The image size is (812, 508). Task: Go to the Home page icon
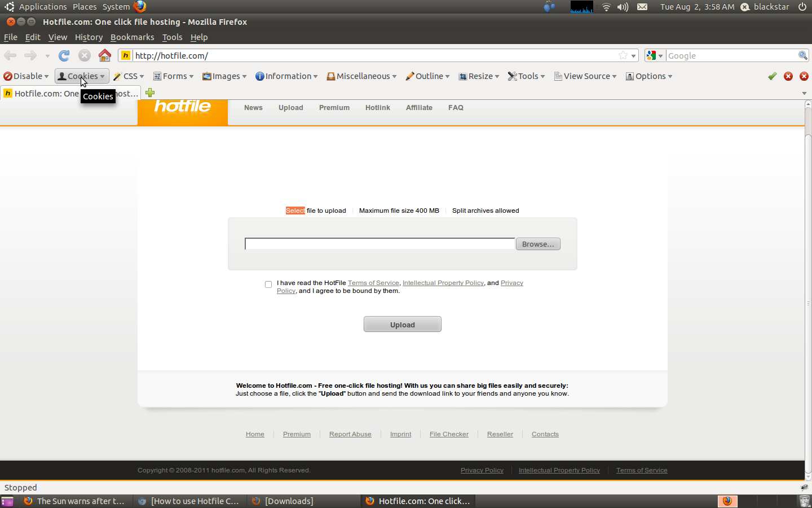tap(105, 55)
